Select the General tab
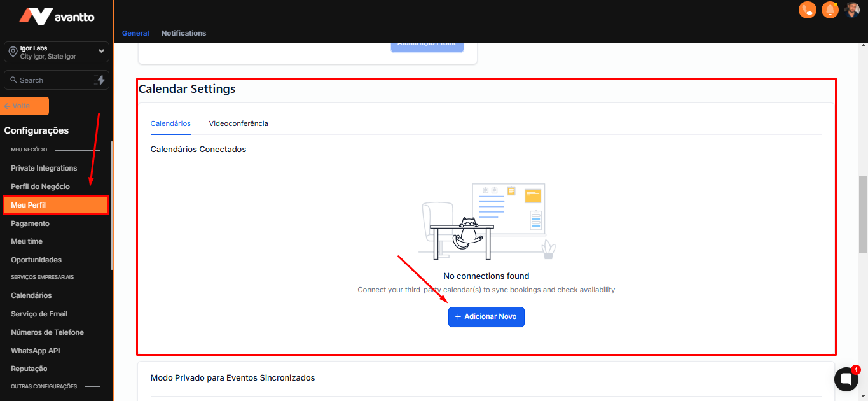 click(x=135, y=33)
